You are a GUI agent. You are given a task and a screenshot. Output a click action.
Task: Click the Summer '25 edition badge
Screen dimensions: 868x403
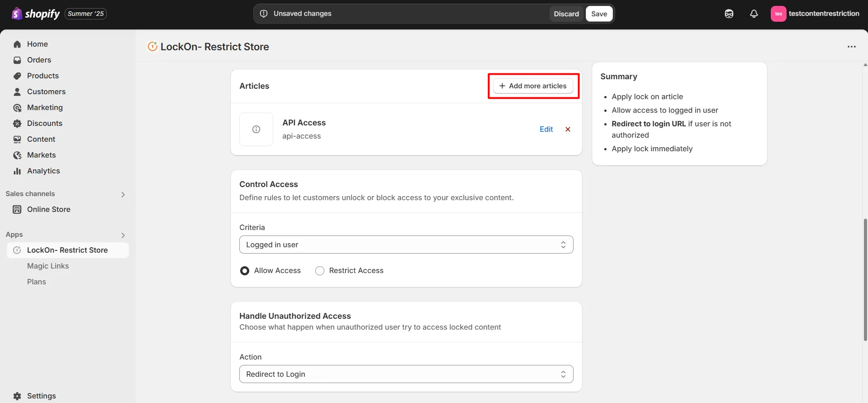tap(86, 14)
